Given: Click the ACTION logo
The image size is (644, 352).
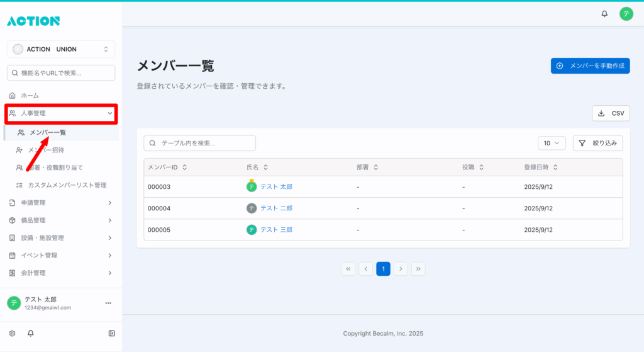Looking at the screenshot, I should point(33,21).
